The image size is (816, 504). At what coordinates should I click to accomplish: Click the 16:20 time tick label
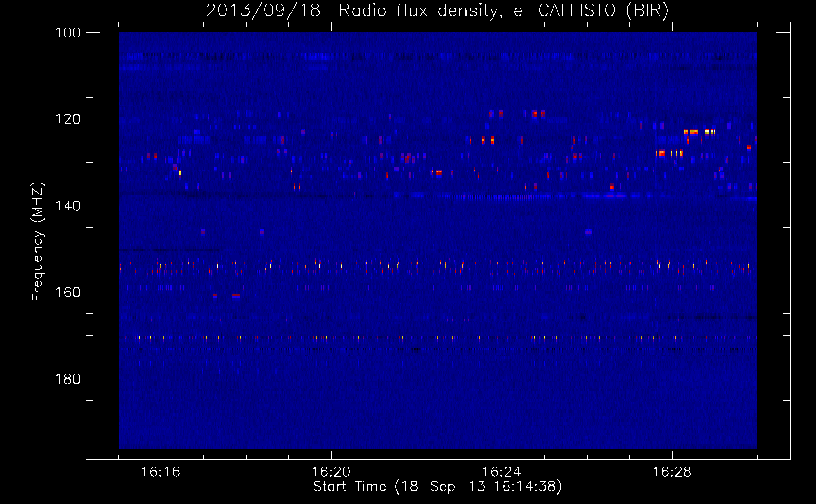[x=331, y=472]
